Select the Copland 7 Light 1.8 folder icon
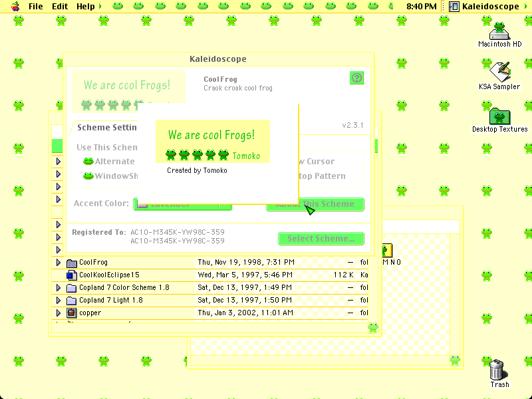 click(71, 301)
